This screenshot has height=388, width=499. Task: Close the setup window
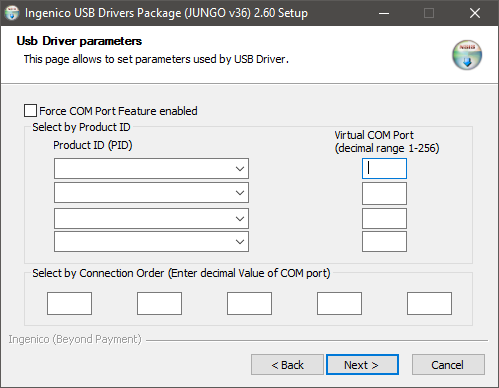click(475, 13)
